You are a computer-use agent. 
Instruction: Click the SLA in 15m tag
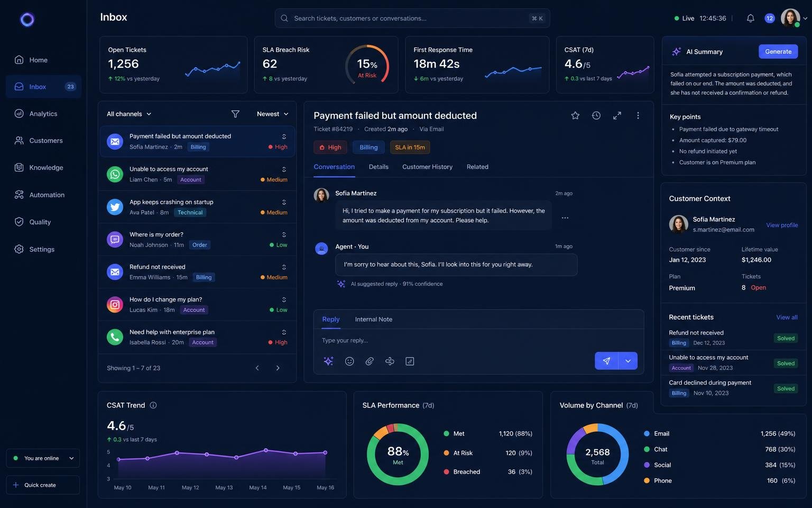[410, 147]
